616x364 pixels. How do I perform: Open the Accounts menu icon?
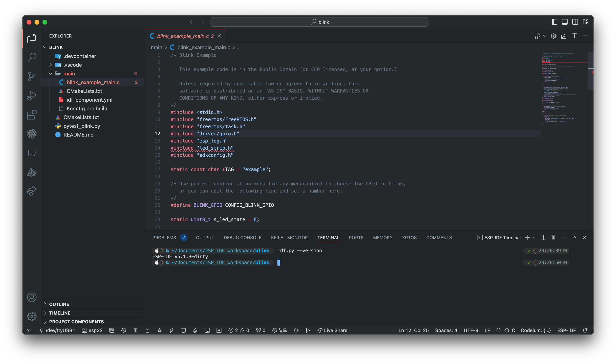[32, 297]
